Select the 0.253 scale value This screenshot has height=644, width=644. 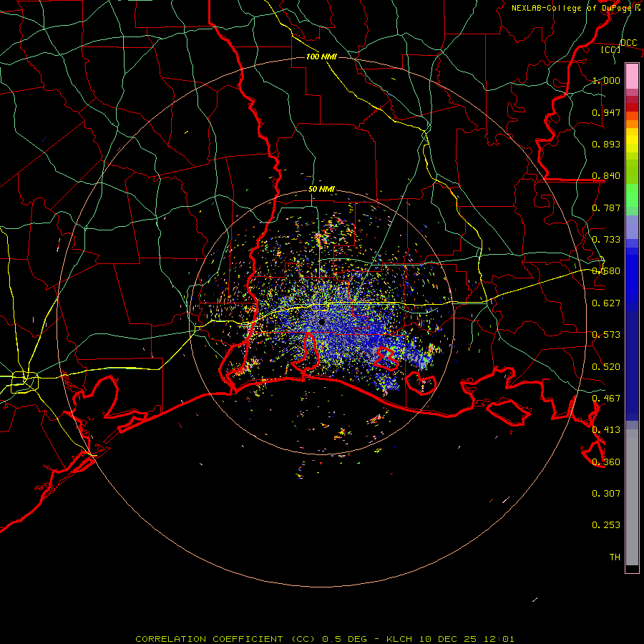pos(606,525)
